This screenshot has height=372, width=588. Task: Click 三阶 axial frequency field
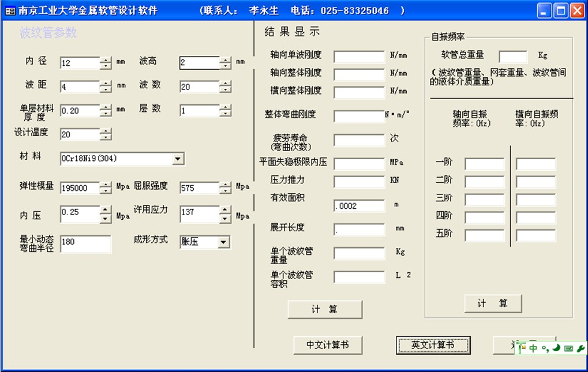(485, 200)
